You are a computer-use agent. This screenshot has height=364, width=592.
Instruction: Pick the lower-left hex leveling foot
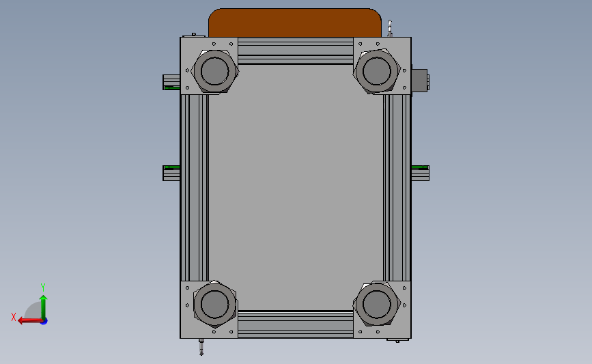pyautogui.click(x=215, y=304)
